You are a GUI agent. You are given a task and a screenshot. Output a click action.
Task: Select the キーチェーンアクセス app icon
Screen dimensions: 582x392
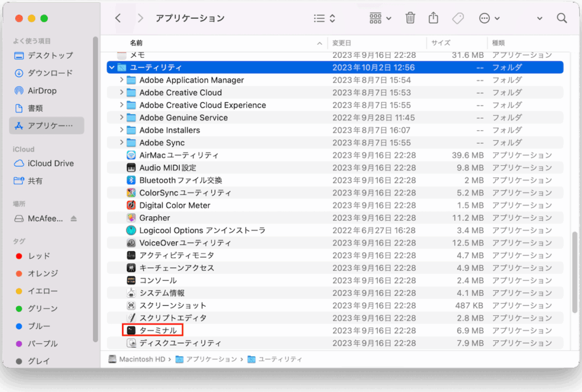[x=131, y=268]
